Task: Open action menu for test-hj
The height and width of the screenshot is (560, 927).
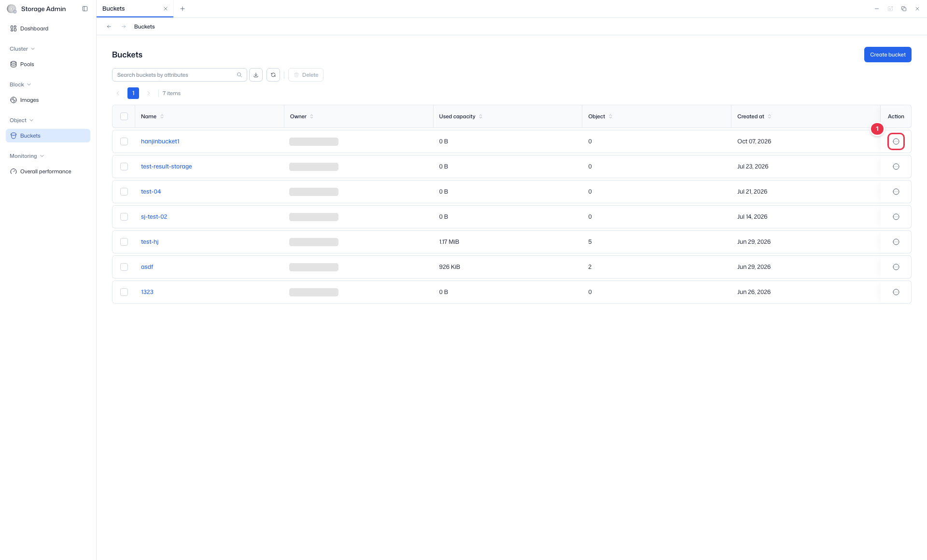Action: 896,242
